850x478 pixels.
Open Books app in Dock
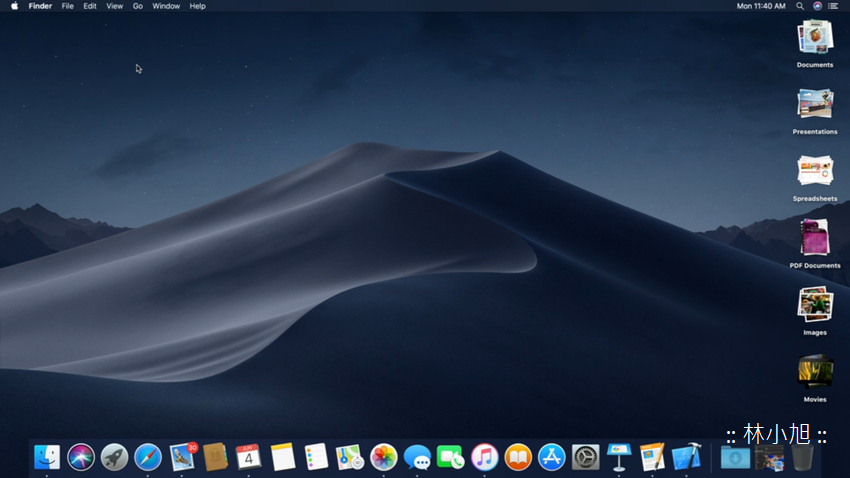click(518, 457)
